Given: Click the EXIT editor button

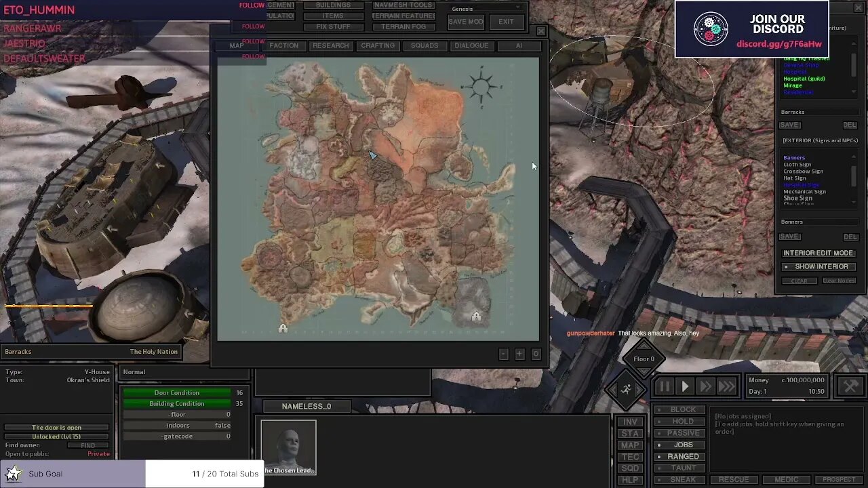Looking at the screenshot, I should tap(507, 21).
